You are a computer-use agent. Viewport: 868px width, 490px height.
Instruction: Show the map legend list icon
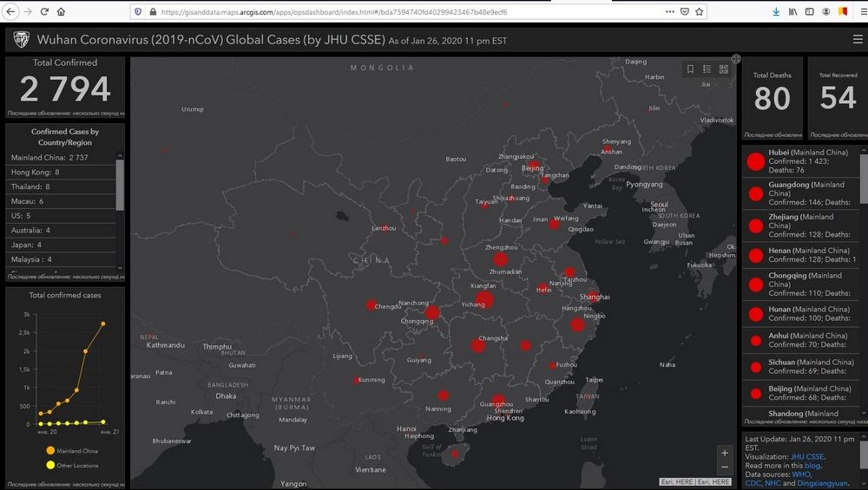707,69
